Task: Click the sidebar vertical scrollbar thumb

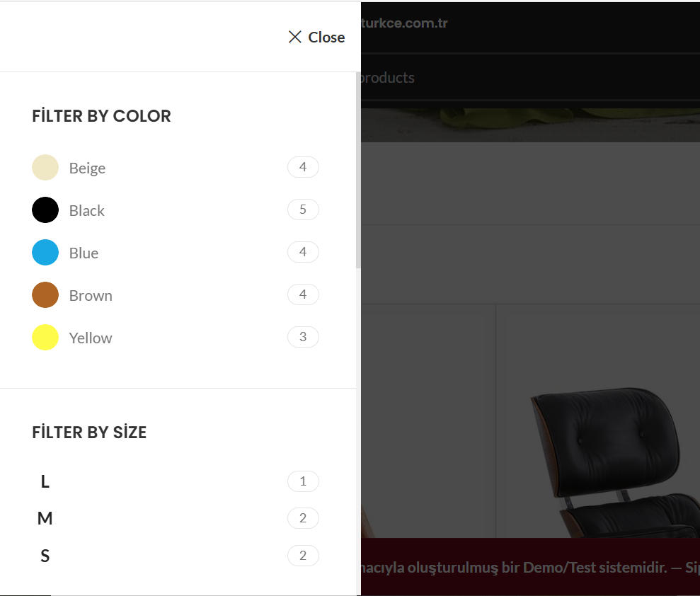Action: click(x=358, y=170)
